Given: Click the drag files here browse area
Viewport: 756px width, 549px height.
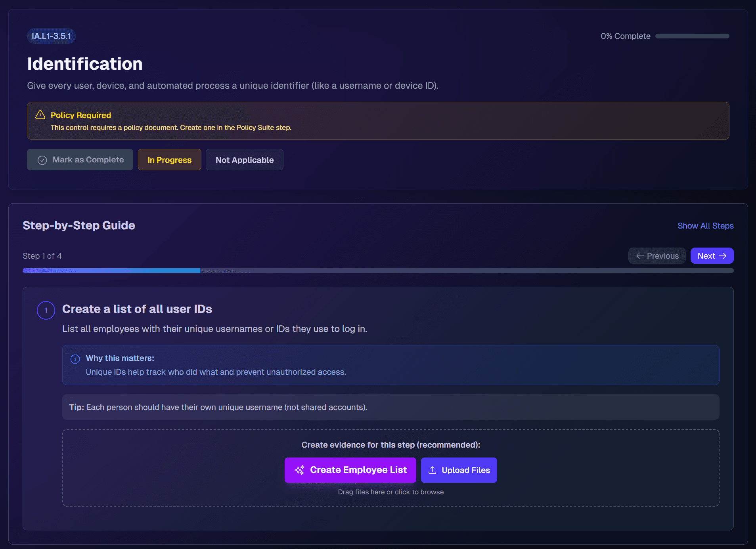Looking at the screenshot, I should click(x=390, y=492).
